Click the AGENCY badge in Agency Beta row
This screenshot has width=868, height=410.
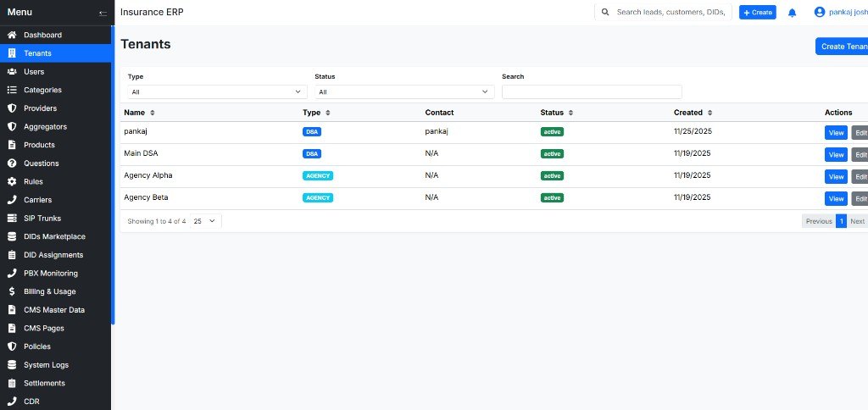(x=318, y=198)
